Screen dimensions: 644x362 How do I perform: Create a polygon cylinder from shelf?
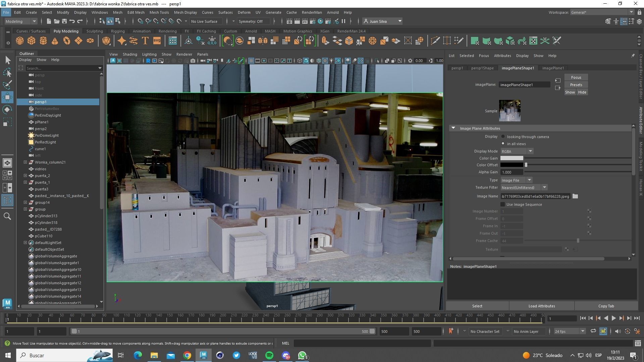click(43, 41)
